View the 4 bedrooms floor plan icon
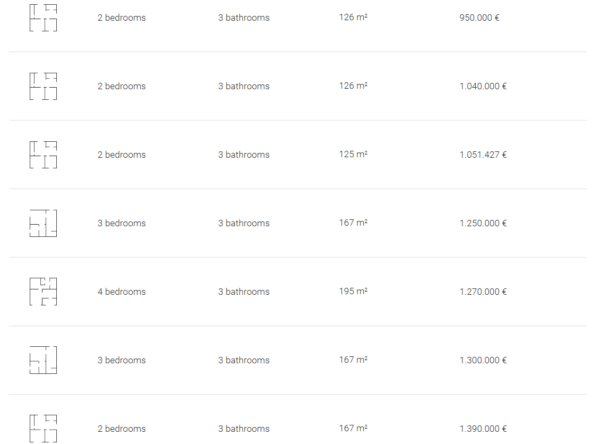Image resolution: width=592 pixels, height=444 pixels. coord(43,291)
